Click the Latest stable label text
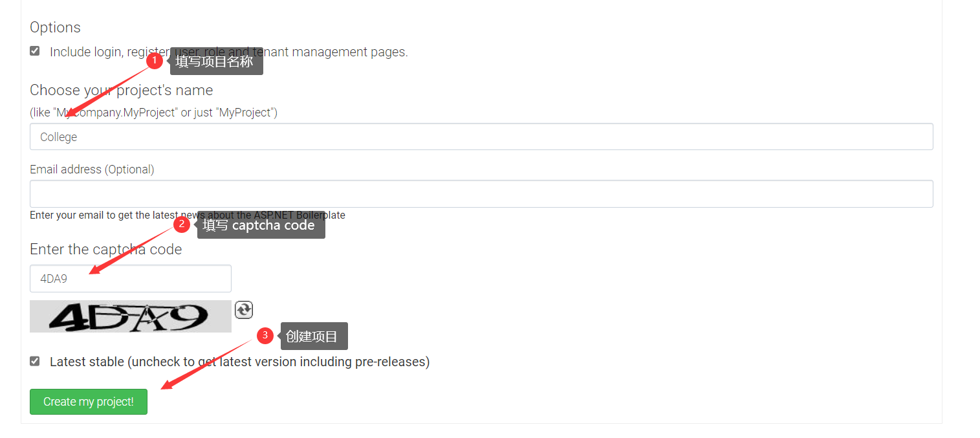The width and height of the screenshot is (980, 438). click(239, 362)
